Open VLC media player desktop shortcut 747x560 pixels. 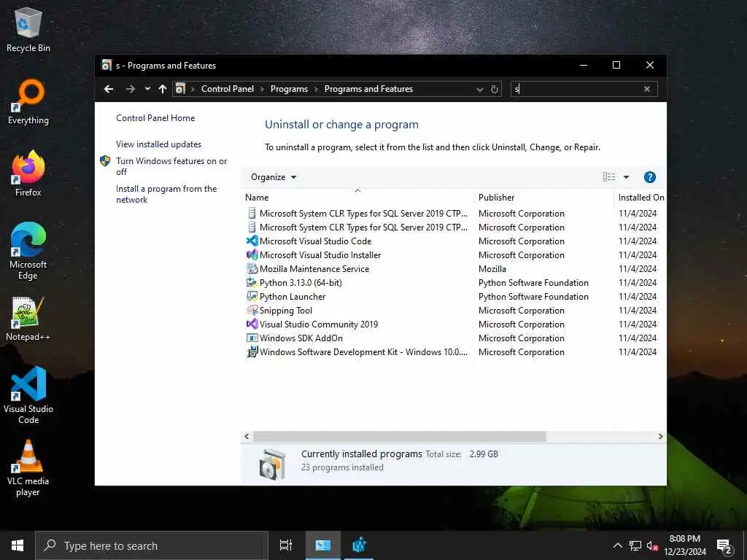tap(28, 468)
